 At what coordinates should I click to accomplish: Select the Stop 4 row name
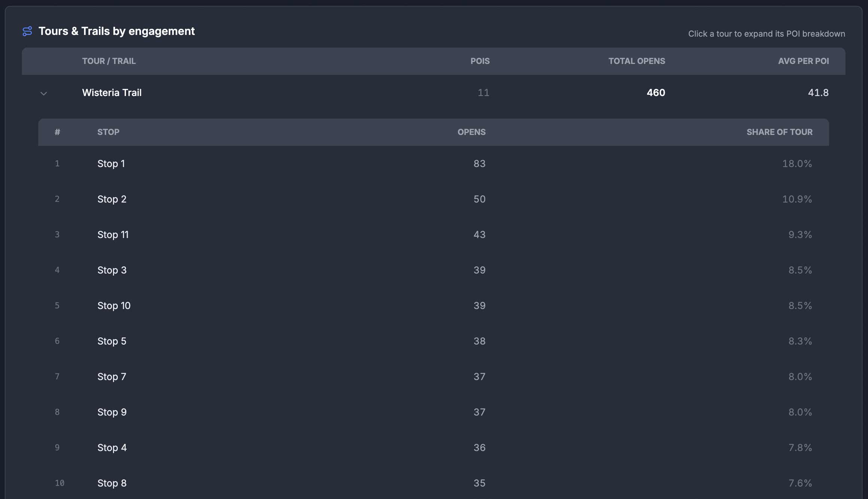(x=112, y=448)
